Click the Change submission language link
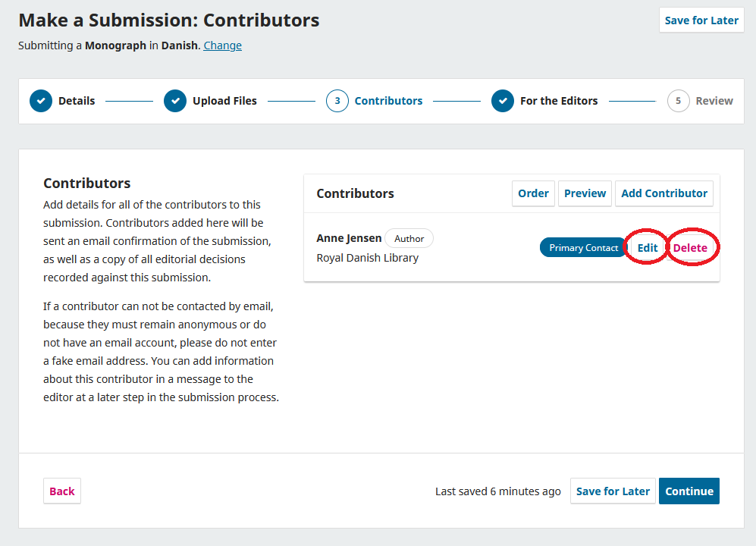The width and height of the screenshot is (756, 546). click(x=222, y=45)
